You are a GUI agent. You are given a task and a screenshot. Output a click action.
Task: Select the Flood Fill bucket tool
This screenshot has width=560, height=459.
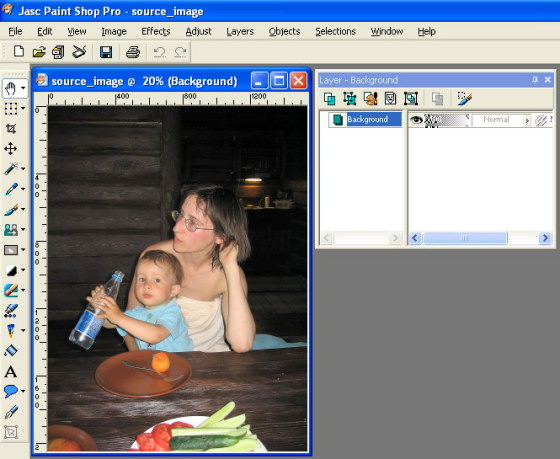[x=11, y=350]
